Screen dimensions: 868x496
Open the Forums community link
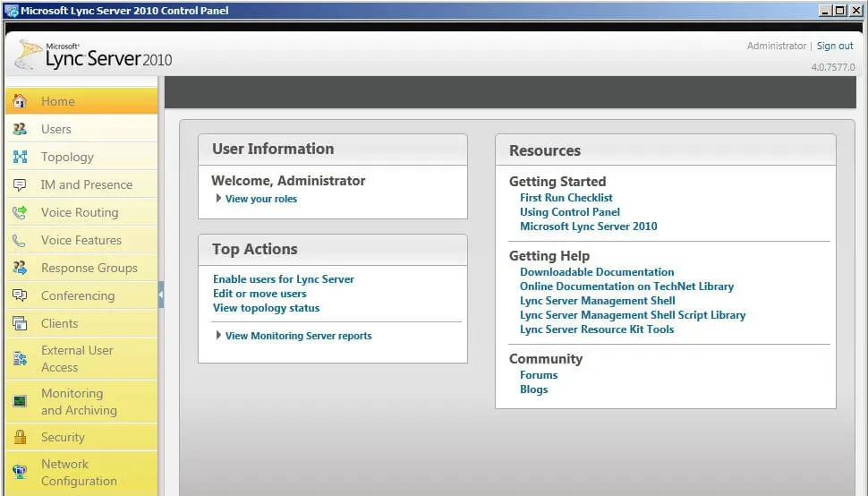coord(539,375)
